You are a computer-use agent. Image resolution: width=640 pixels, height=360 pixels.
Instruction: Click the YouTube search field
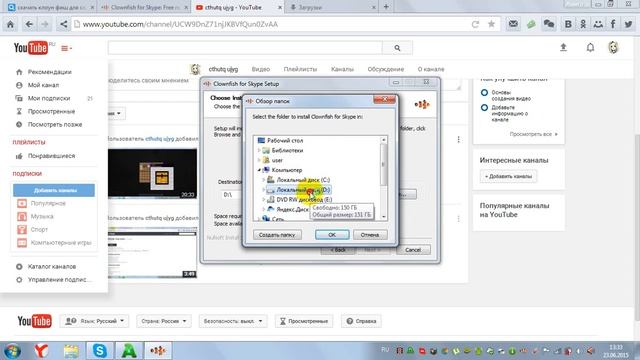pyautogui.click(x=245, y=48)
